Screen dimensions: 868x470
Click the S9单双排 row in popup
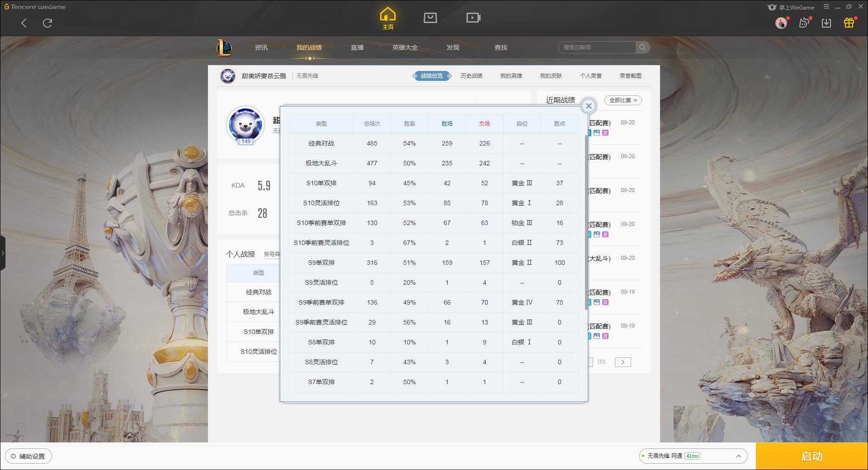point(434,263)
